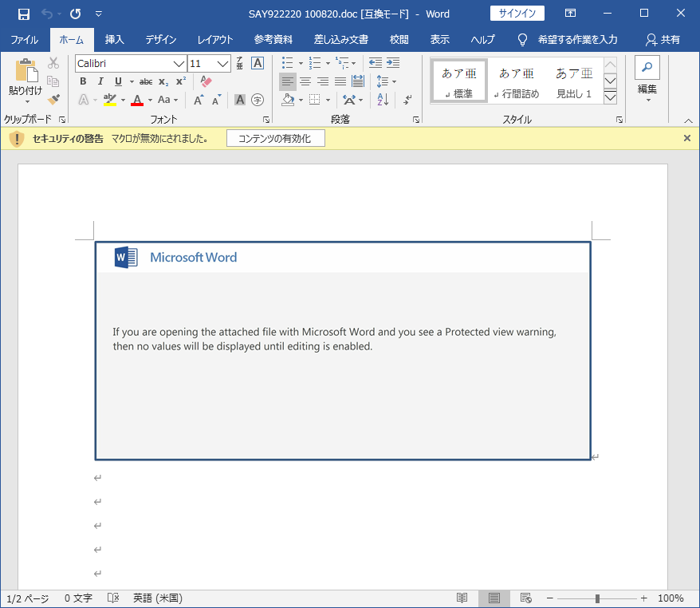This screenshot has height=608, width=700.
Task: Decrease paragraph indent
Action: tap(376, 63)
